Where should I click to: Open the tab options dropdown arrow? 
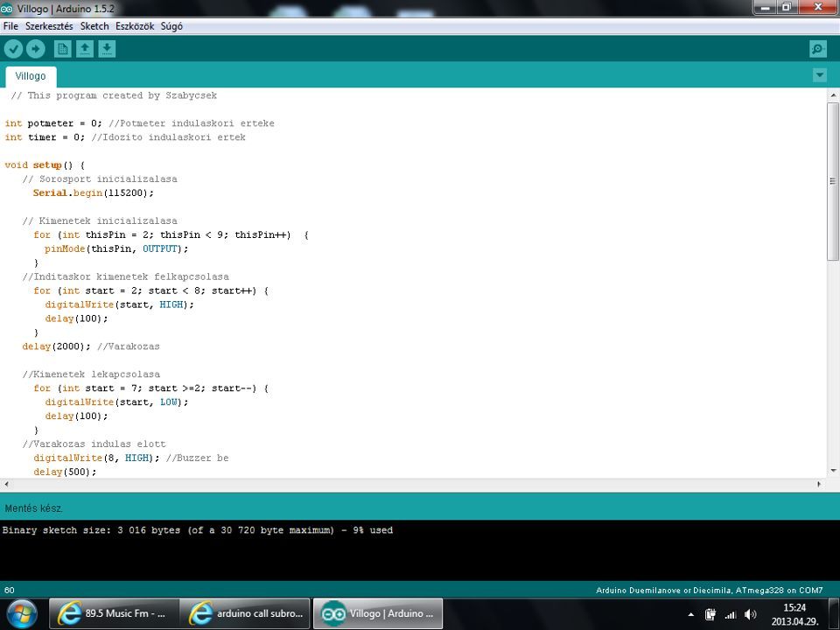[820, 75]
